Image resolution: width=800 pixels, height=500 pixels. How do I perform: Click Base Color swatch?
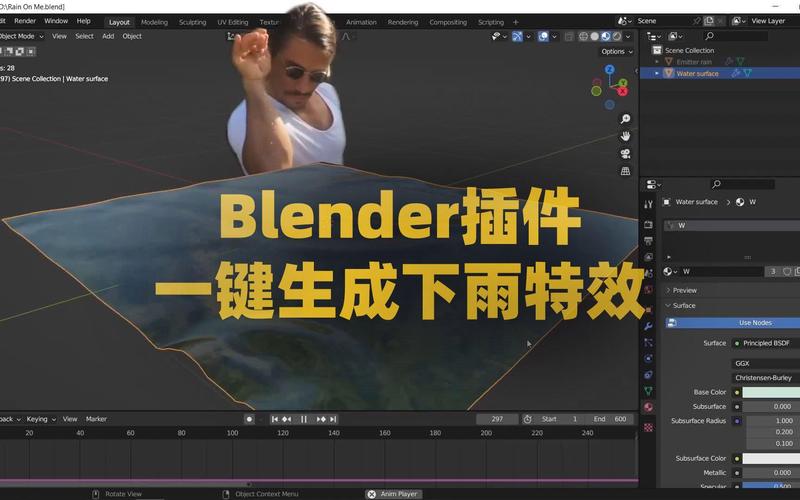[x=771, y=392]
